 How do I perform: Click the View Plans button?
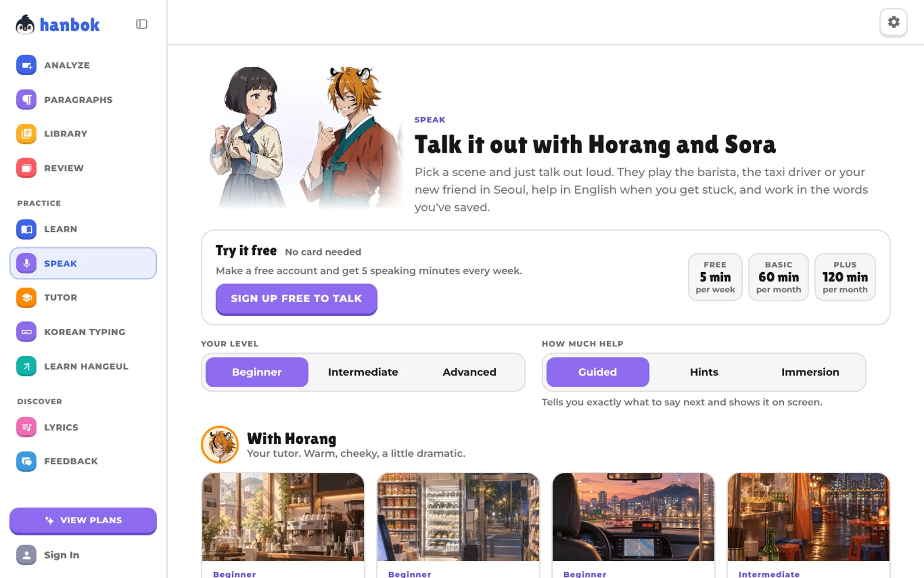tap(83, 520)
